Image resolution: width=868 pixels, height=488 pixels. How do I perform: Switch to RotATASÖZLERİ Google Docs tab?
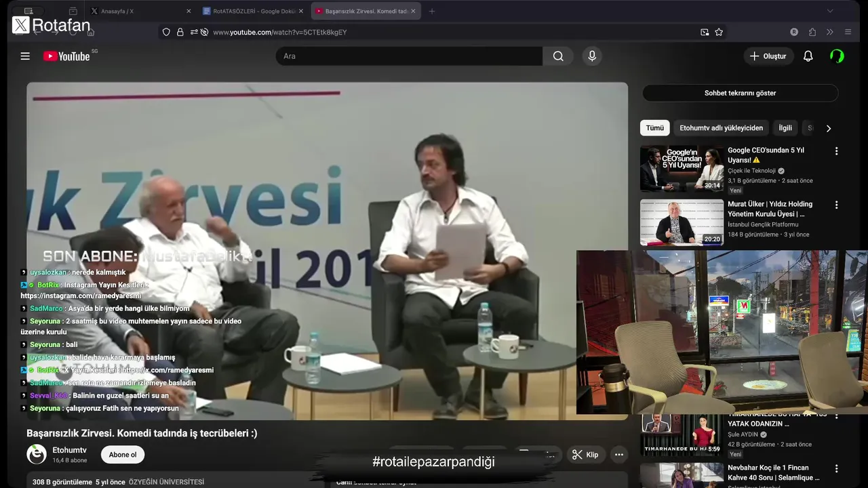[x=254, y=11]
